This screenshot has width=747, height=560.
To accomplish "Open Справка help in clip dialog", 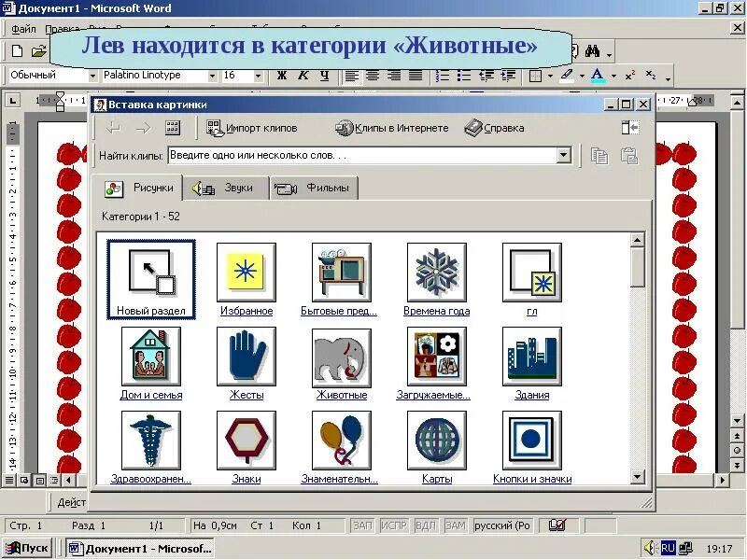I will point(495,128).
